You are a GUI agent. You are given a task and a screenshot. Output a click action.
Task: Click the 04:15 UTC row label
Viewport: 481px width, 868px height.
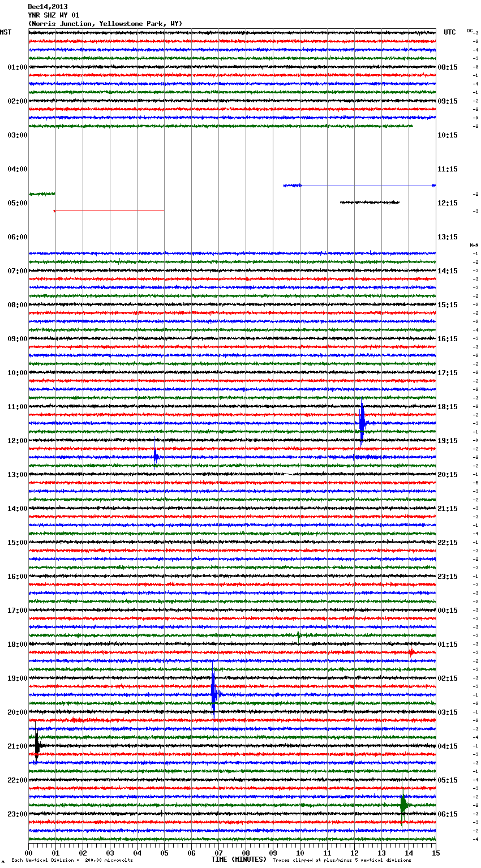(448, 746)
